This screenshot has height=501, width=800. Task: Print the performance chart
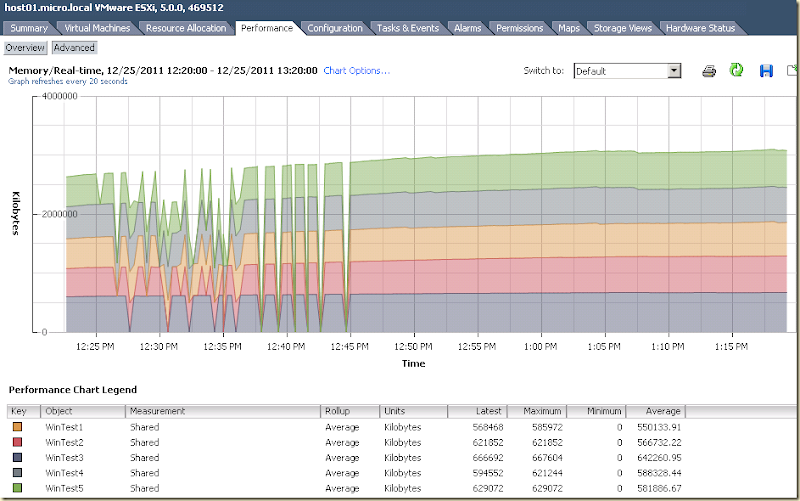pos(709,71)
